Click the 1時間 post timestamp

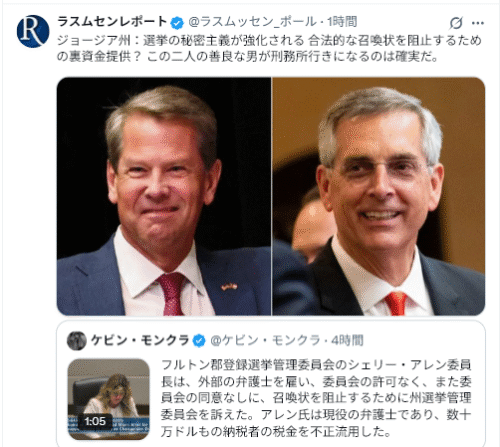342,22
